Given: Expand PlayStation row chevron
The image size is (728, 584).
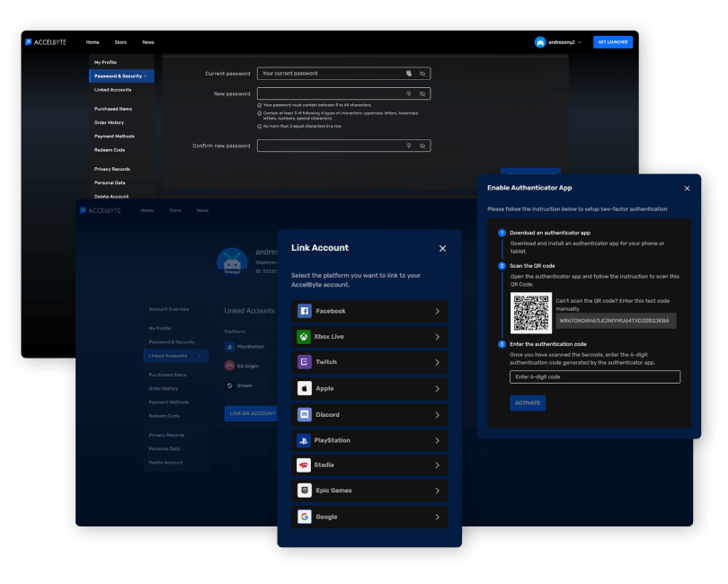Looking at the screenshot, I should (x=437, y=440).
